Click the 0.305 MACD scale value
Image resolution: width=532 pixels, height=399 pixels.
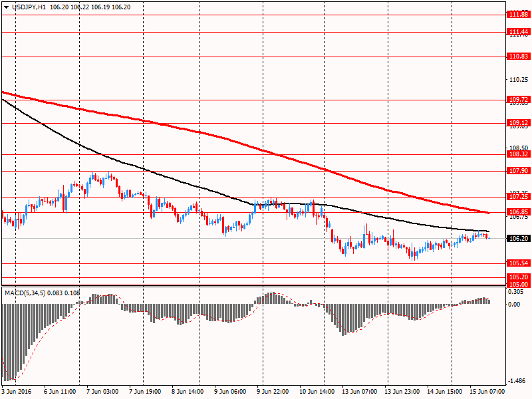pos(516,291)
